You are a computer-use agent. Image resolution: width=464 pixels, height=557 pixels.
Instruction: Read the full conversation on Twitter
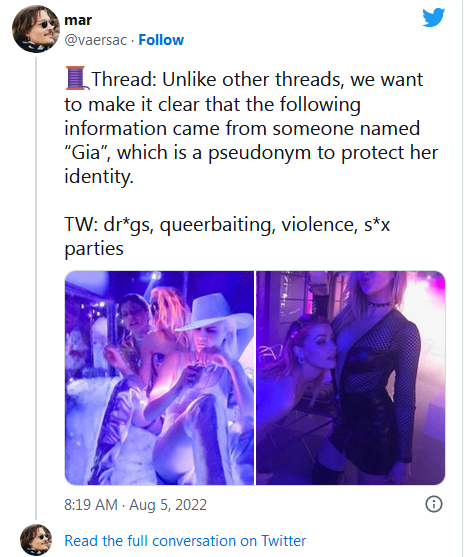point(185,541)
